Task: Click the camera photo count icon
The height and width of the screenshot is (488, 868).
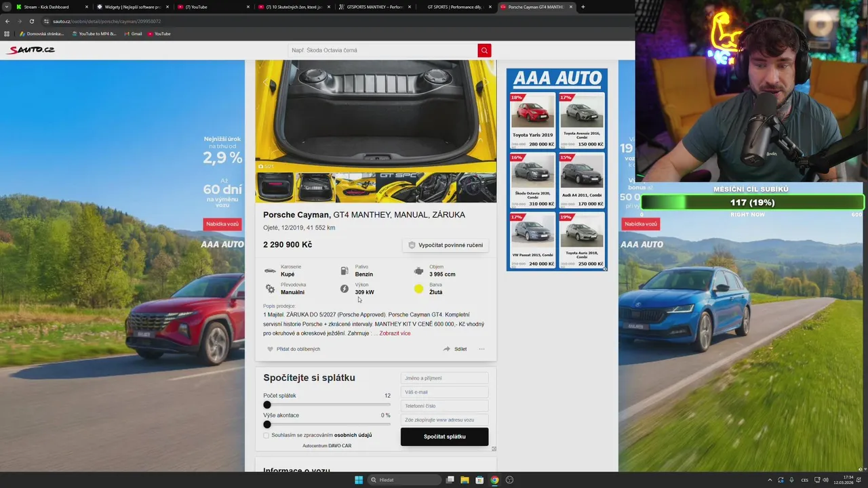Action: (260, 166)
